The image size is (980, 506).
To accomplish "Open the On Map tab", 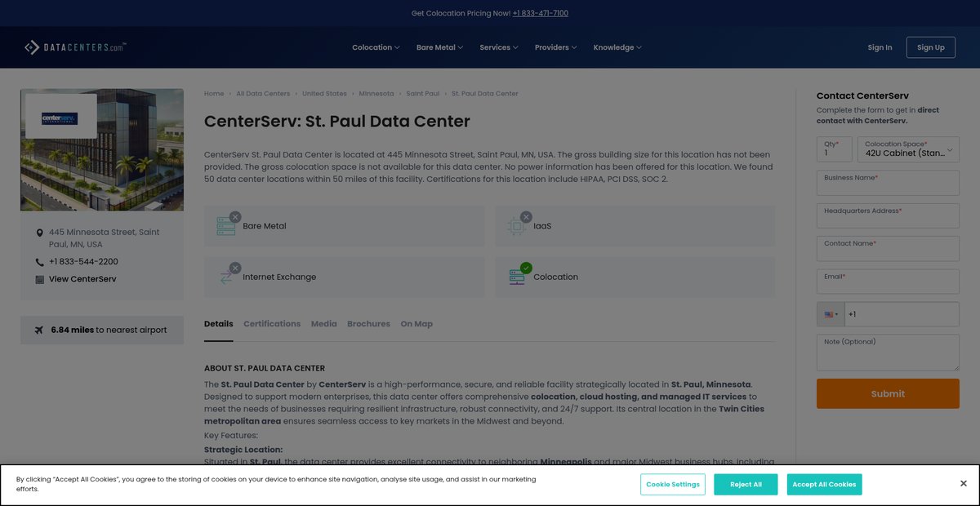I will pyautogui.click(x=416, y=324).
